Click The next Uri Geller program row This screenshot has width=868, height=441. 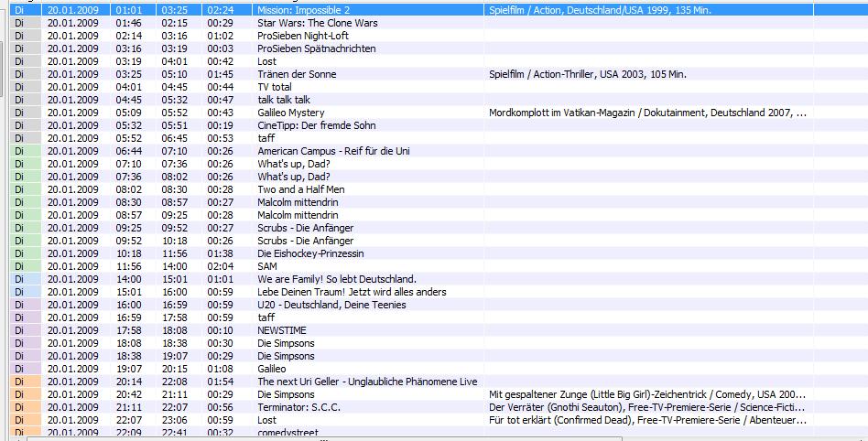367,382
